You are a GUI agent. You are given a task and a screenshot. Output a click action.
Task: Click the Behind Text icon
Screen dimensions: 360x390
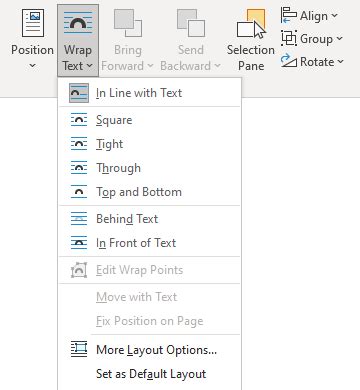(x=79, y=219)
